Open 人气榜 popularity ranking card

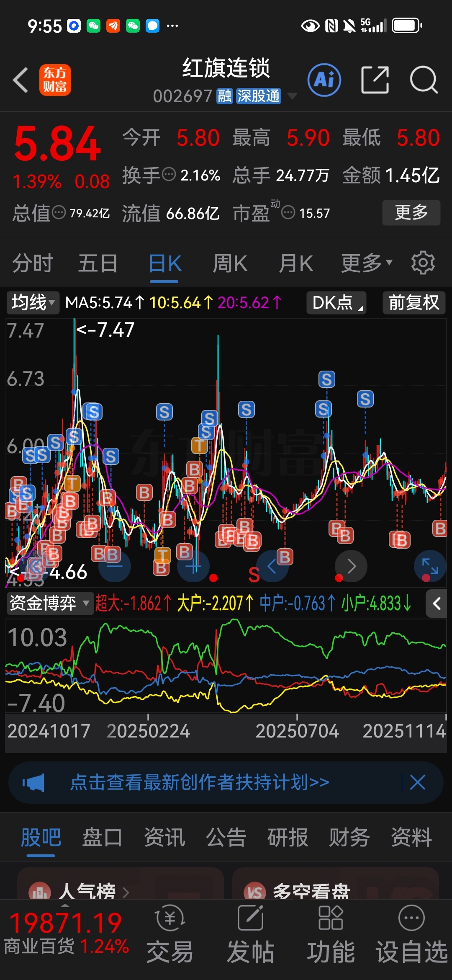pos(121,884)
